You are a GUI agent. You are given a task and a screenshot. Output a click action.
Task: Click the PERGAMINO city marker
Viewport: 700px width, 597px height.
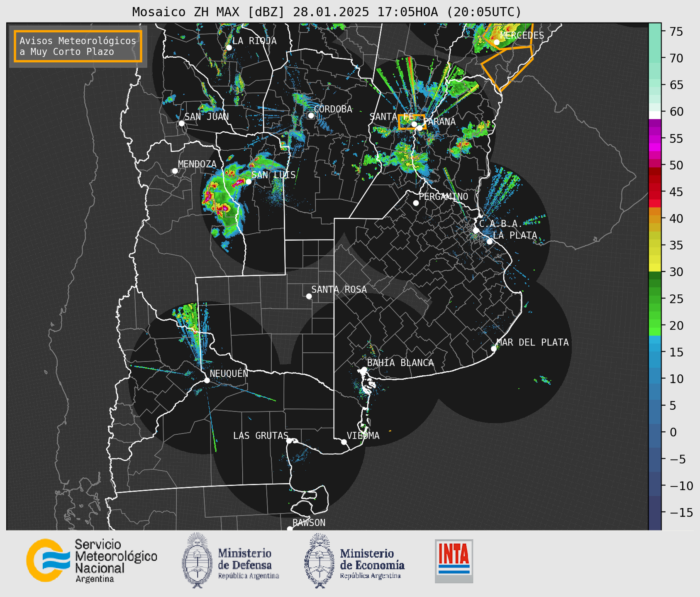coord(416,203)
